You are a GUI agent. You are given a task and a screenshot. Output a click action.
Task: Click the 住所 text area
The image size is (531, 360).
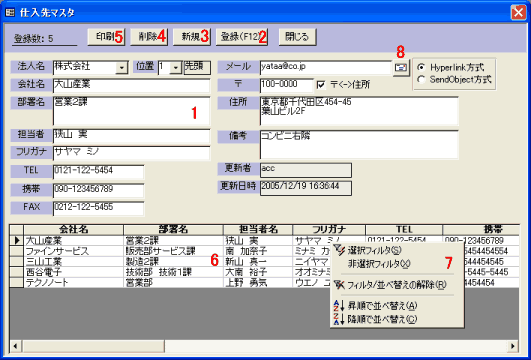coord(359,111)
